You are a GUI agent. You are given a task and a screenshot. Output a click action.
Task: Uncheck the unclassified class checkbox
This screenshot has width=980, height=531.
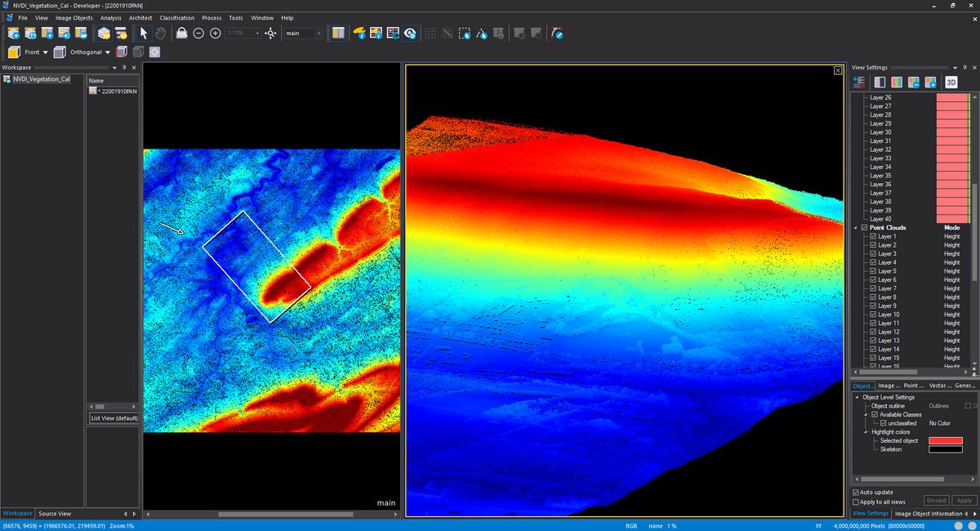(883, 423)
